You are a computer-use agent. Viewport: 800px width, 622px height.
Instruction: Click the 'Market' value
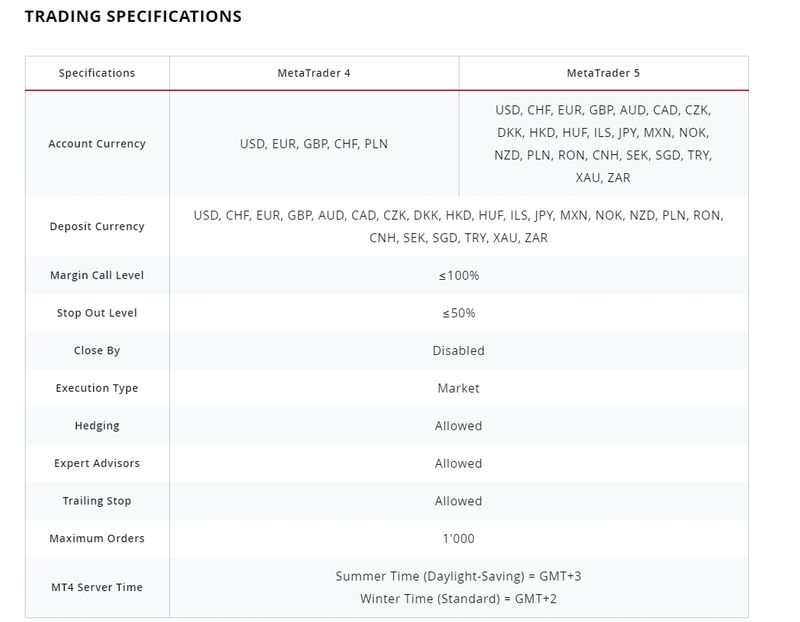tap(458, 388)
